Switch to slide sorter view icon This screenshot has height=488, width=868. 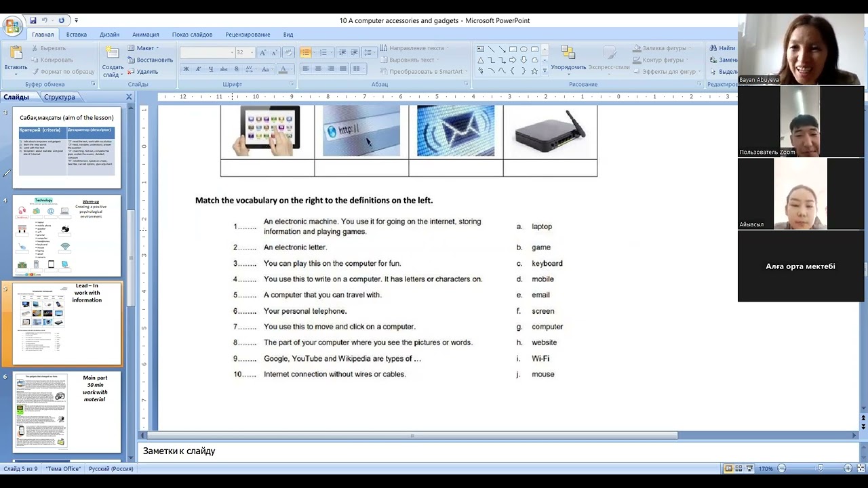(739, 468)
